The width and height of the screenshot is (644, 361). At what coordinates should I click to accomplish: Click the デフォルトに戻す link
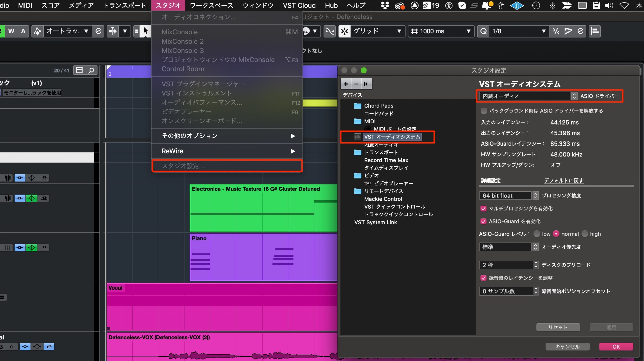[563, 180]
